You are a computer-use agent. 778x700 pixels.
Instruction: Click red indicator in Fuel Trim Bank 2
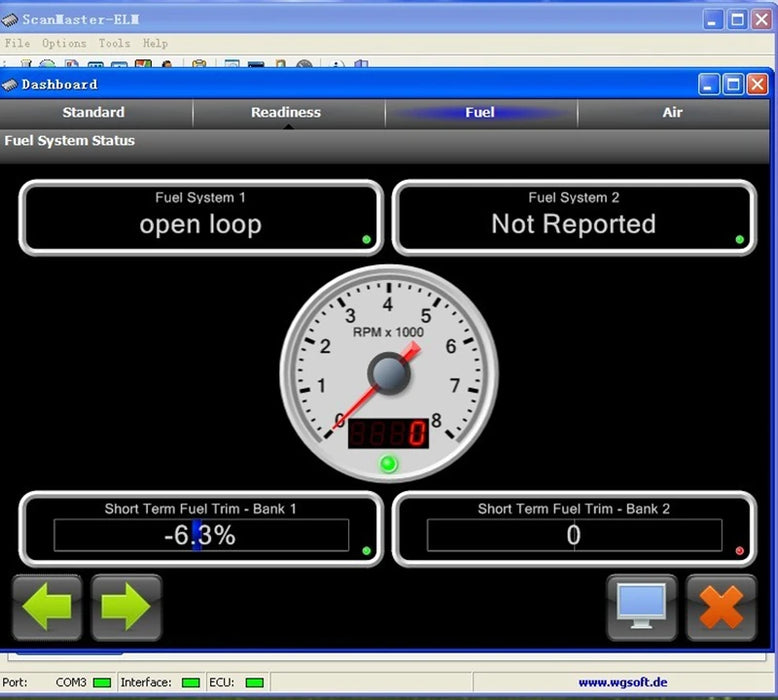point(739,551)
